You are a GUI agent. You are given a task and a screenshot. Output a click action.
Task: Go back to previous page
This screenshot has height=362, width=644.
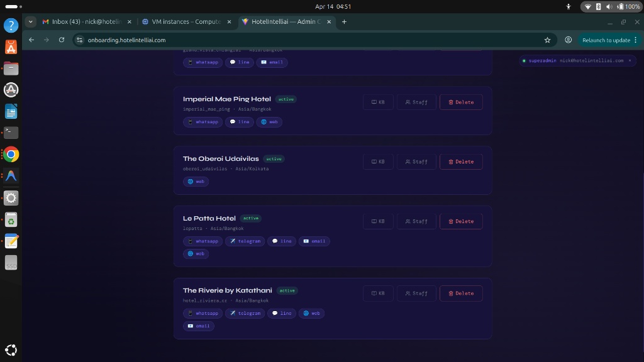click(x=31, y=40)
